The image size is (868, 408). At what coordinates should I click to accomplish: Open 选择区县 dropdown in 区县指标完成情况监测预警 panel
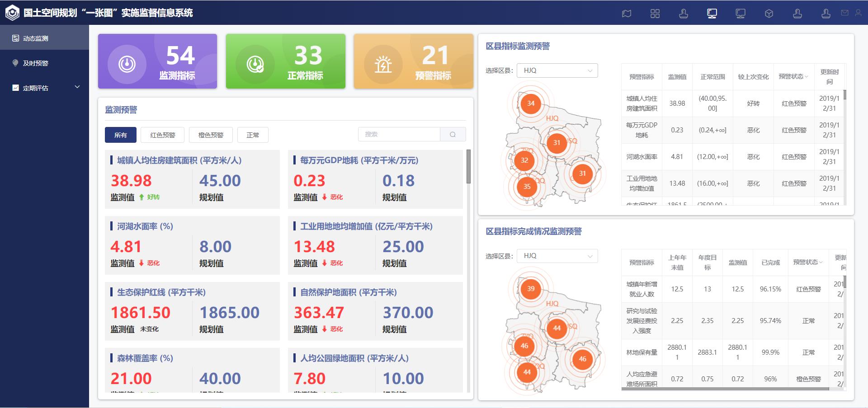pyautogui.click(x=557, y=256)
